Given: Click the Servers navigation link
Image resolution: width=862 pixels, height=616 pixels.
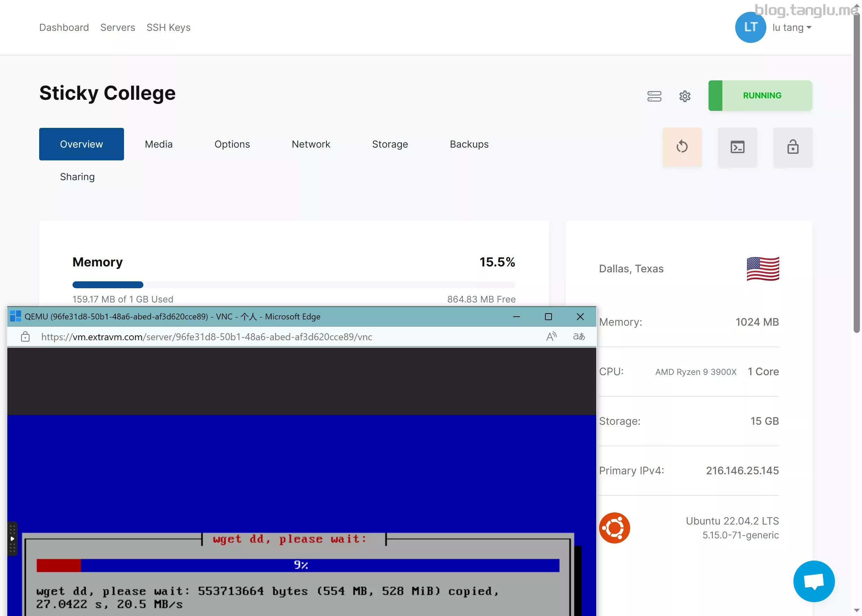Looking at the screenshot, I should click(117, 27).
